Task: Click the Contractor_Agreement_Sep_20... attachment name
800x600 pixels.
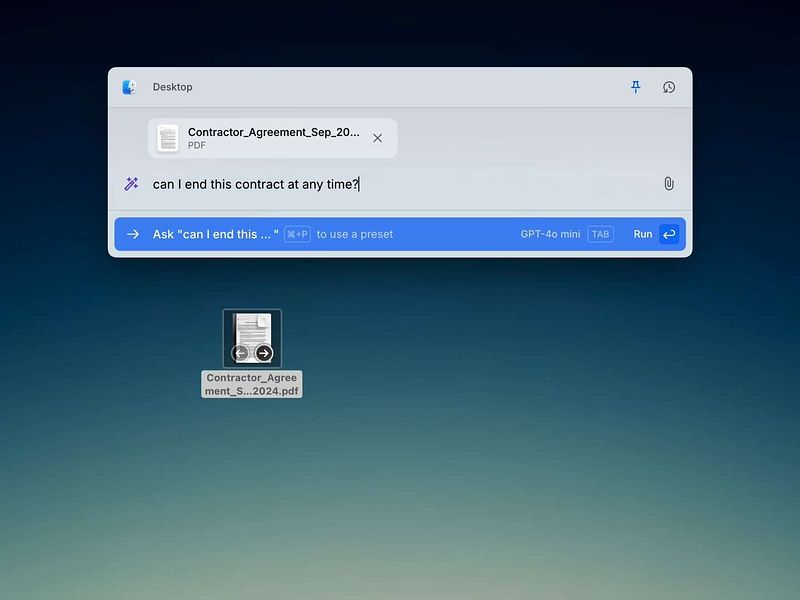Action: point(273,132)
